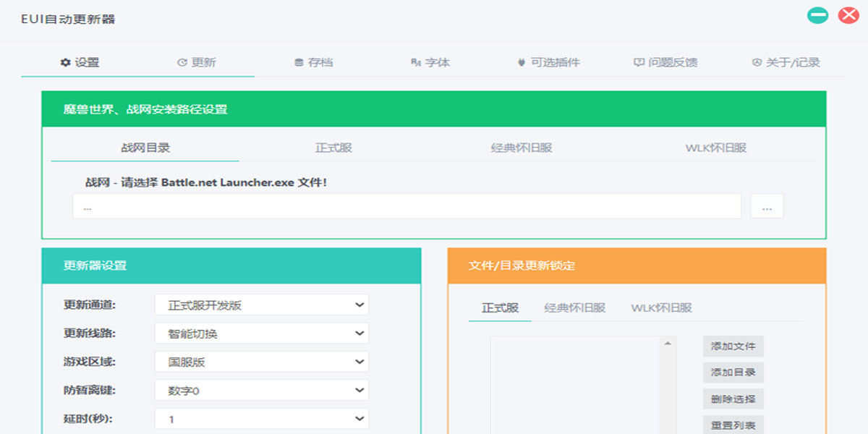
Task: Click the gear icon beside 设置
Action: click(65, 63)
